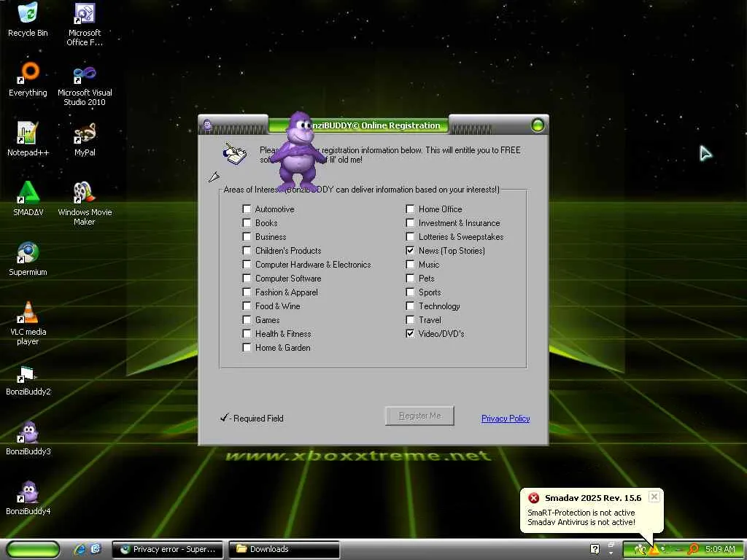Check the Automotive interest checkbox
This screenshot has height=560, width=747.
pyautogui.click(x=247, y=209)
